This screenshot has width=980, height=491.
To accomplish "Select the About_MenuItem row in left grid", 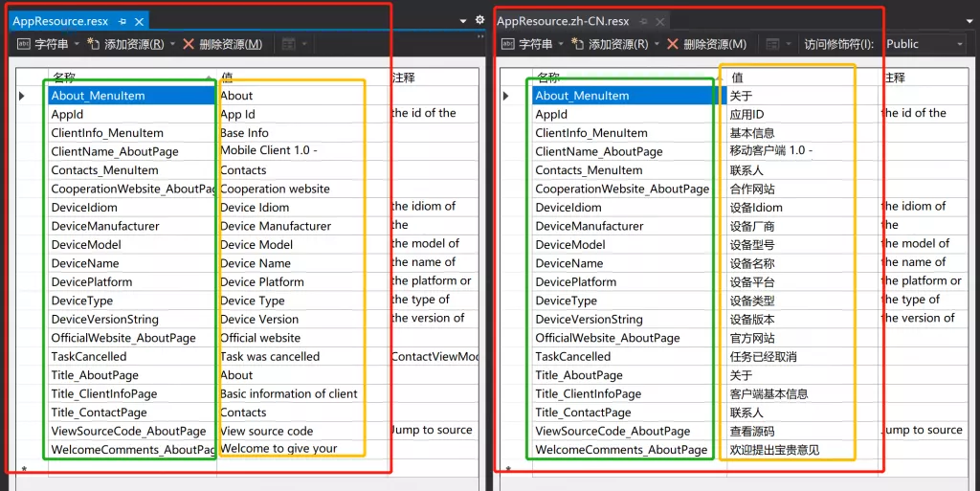I will pos(130,96).
